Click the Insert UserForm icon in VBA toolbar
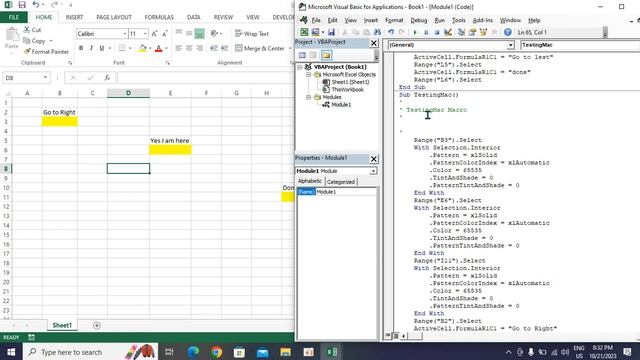The width and height of the screenshot is (640, 360). coord(316,32)
